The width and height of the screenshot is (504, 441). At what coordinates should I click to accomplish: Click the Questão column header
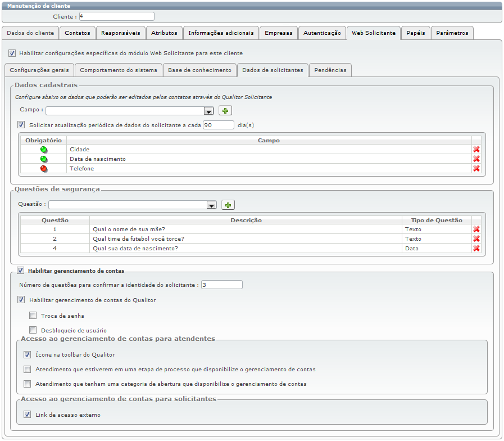[x=55, y=220]
